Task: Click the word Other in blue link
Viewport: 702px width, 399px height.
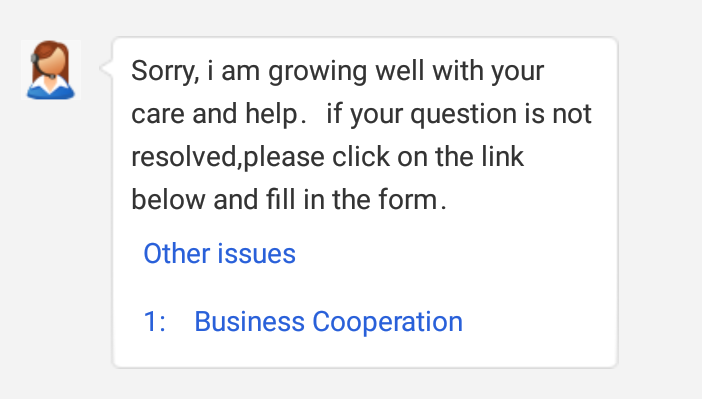Action: (176, 254)
